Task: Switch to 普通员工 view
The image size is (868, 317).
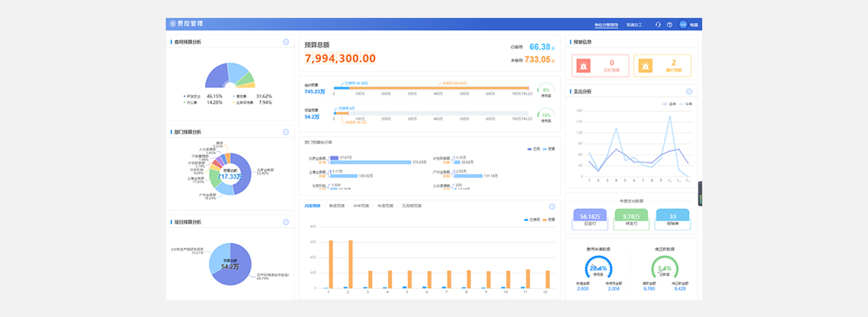Action: point(634,25)
